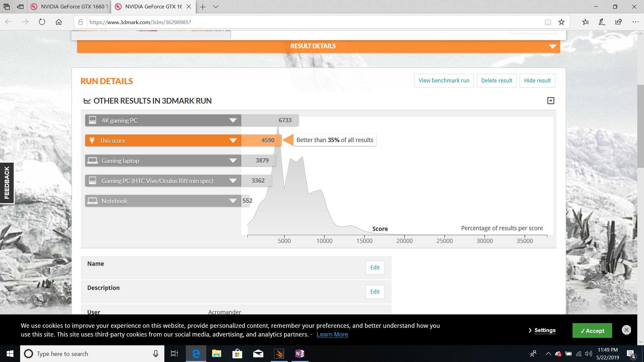Click the Hide result button
The image size is (644, 362).
click(x=537, y=80)
